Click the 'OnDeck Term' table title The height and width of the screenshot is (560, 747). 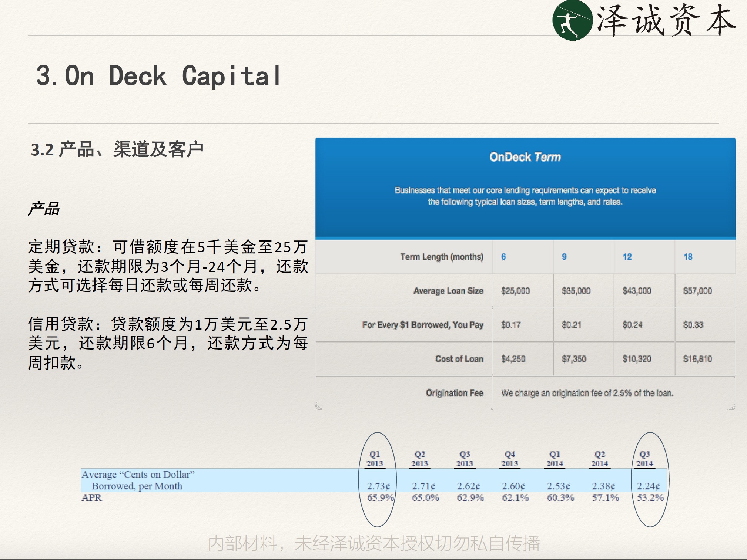tap(525, 157)
